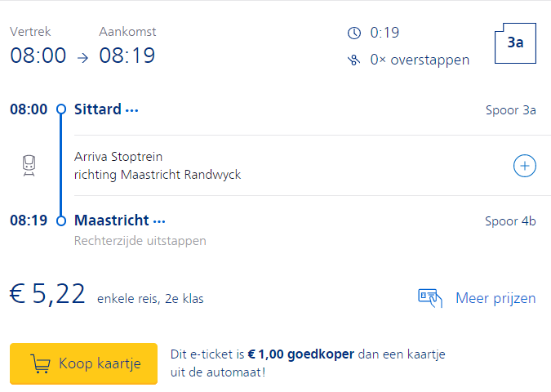Click the arrow between departure and arrival times

click(x=82, y=57)
